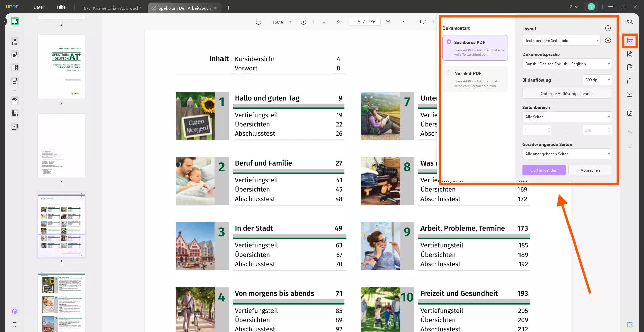Click the send by email envelope icon

[x=630, y=94]
